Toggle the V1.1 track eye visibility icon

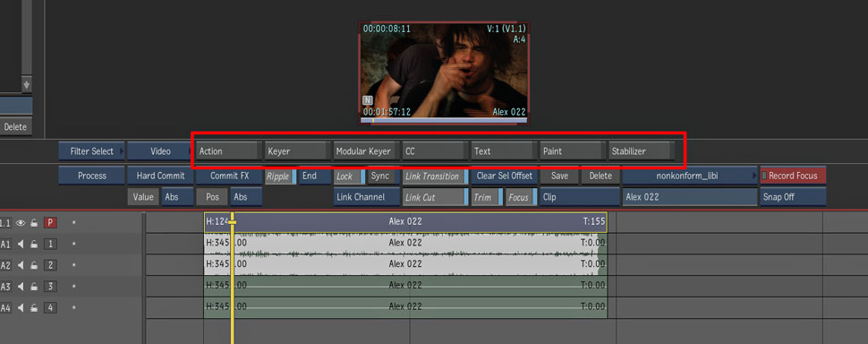point(21,223)
